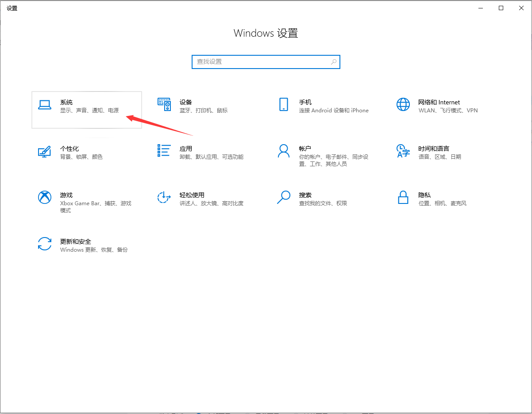
Task: Click the 语音、区域、日期 description
Action: click(440, 157)
